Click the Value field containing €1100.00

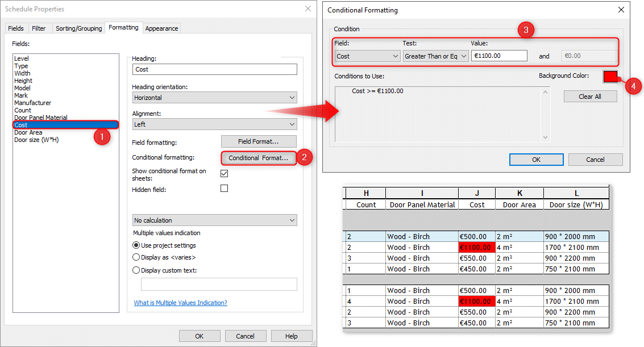499,56
